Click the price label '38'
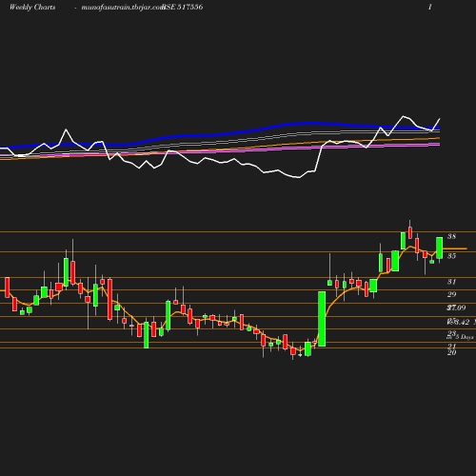The image size is (476, 476). click(x=451, y=236)
